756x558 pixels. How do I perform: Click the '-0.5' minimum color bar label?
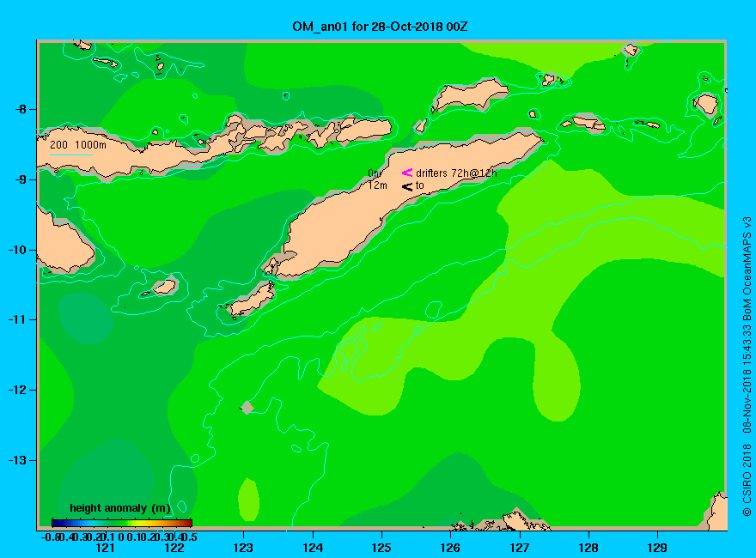(50, 537)
